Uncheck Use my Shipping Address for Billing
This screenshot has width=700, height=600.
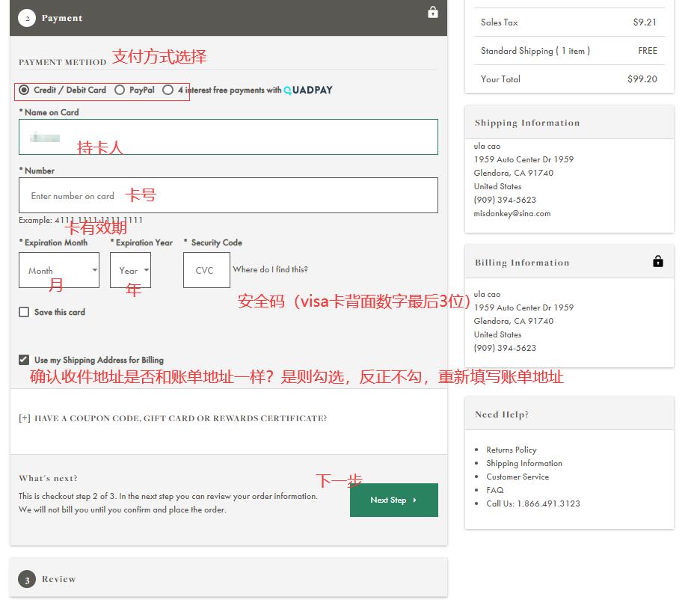point(25,360)
